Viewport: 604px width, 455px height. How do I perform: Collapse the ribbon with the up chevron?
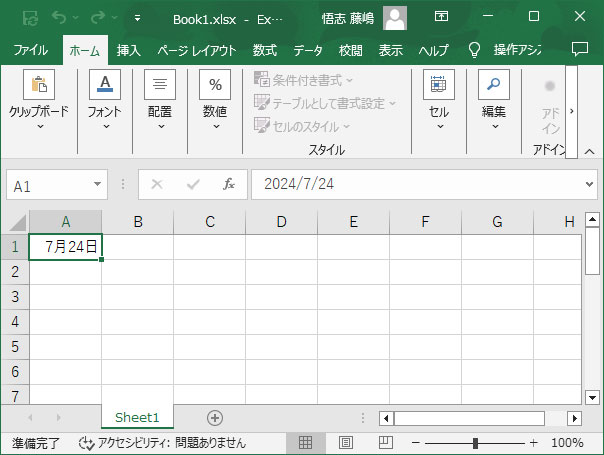(589, 151)
